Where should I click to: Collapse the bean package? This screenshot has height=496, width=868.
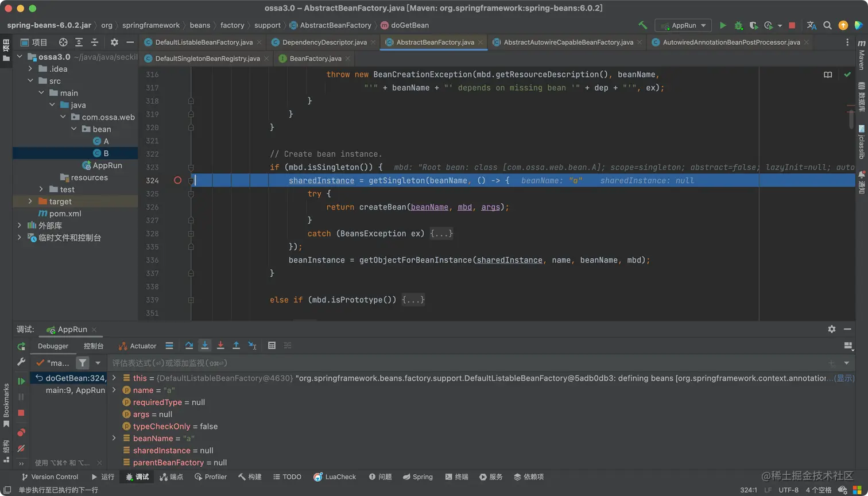[x=74, y=129]
